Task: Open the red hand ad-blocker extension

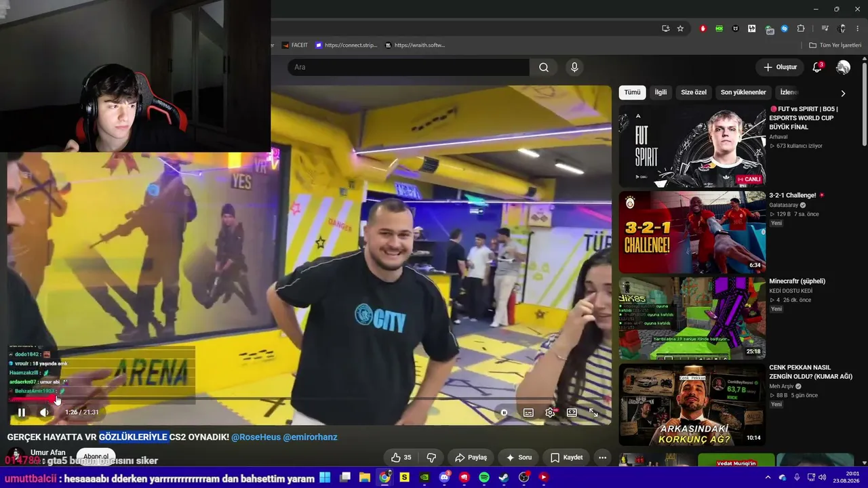Action: [703, 28]
